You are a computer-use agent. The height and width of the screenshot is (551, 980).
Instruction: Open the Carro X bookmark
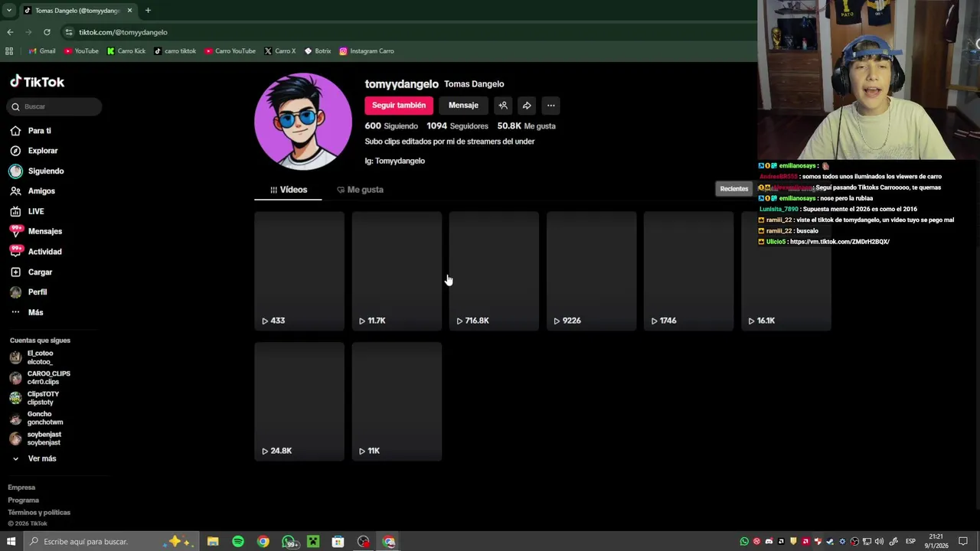tap(279, 51)
